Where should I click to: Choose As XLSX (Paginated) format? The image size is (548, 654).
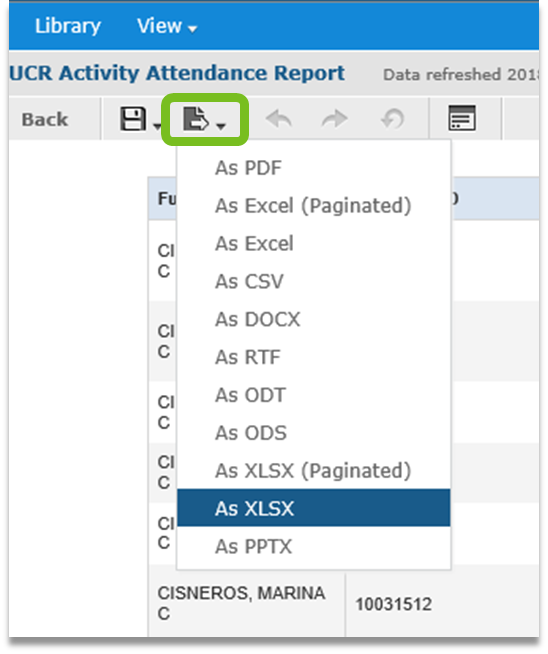click(314, 471)
